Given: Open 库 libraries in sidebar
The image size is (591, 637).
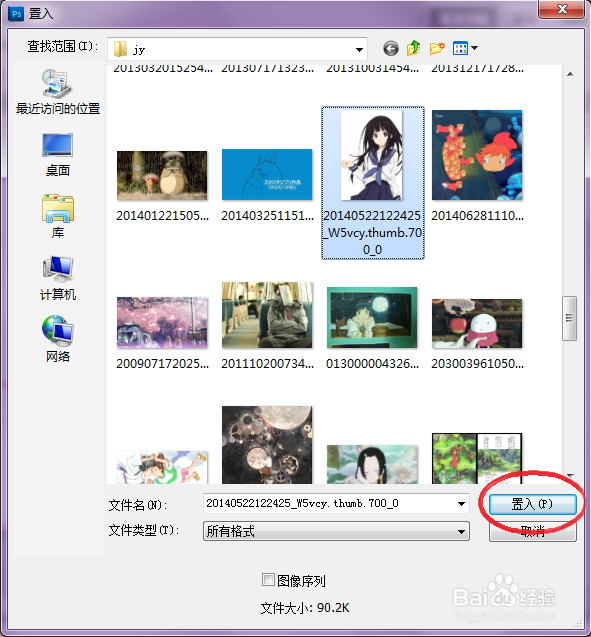Looking at the screenshot, I should coord(58,216).
